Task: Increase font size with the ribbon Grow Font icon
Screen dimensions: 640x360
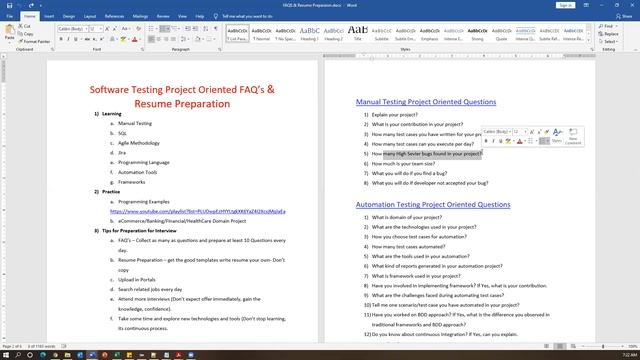Action: click(x=107, y=29)
